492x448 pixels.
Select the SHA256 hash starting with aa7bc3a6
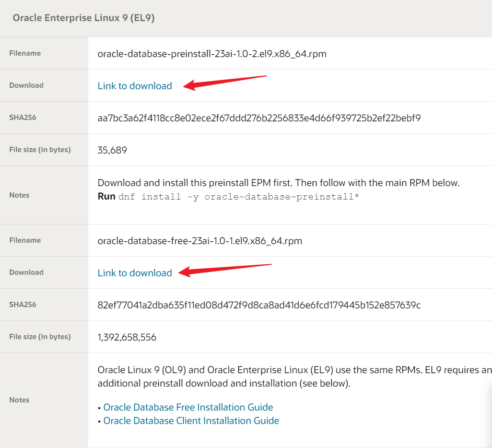[x=259, y=118]
